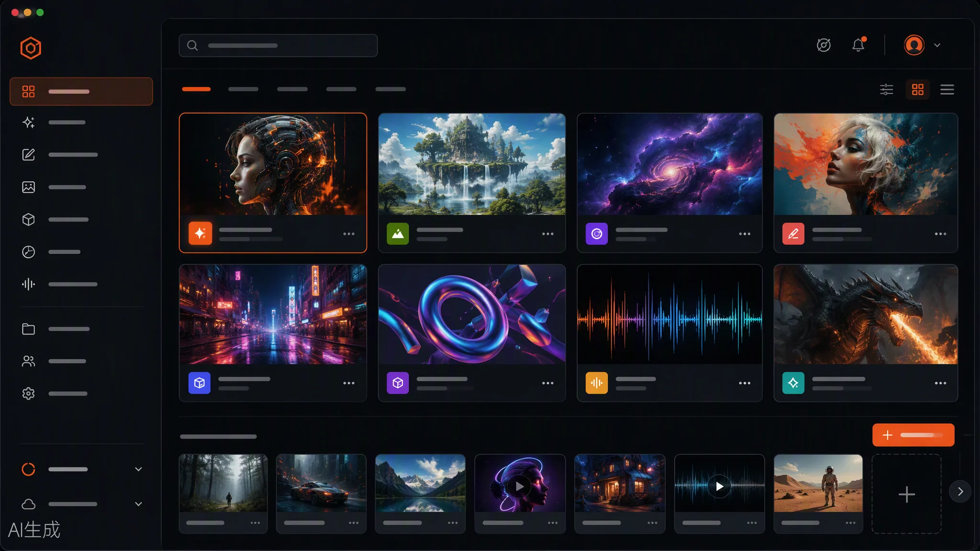The width and height of the screenshot is (980, 551).
Task: Click the teal star badge on dragon card
Action: [x=793, y=383]
